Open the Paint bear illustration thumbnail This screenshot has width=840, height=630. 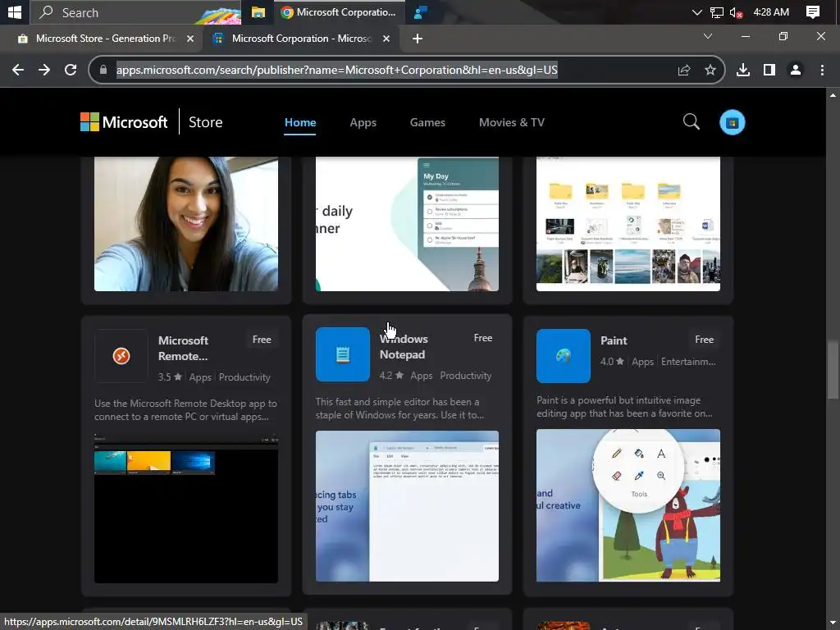click(628, 505)
